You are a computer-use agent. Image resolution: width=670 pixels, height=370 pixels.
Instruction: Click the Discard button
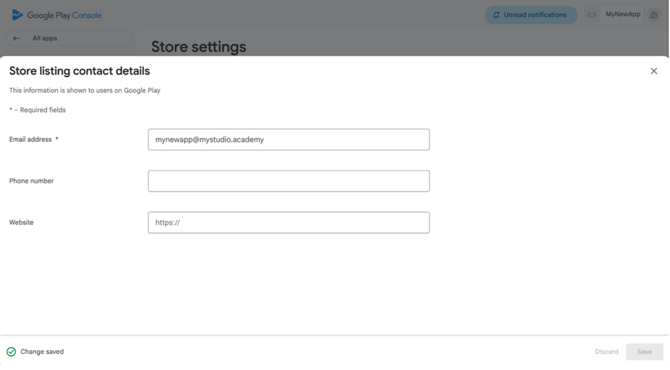tap(606, 352)
